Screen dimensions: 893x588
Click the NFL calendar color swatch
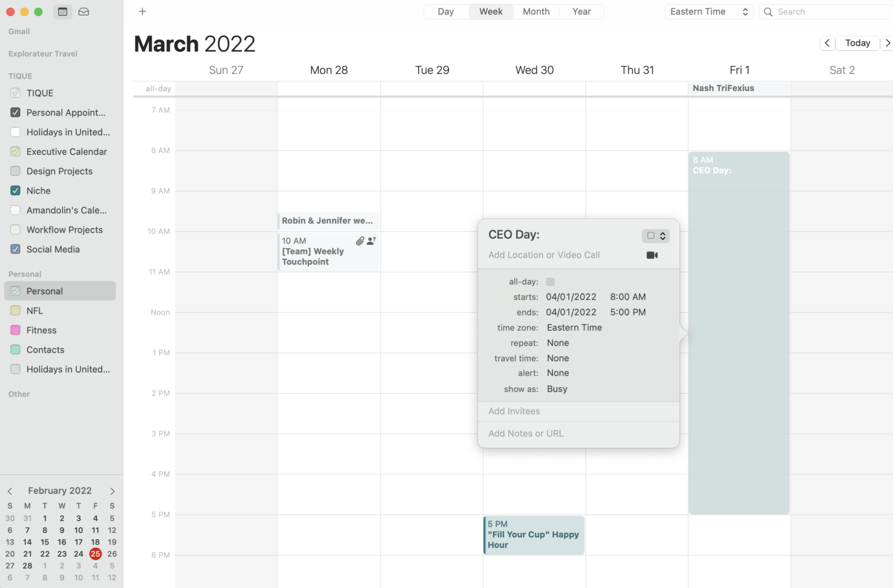click(15, 310)
